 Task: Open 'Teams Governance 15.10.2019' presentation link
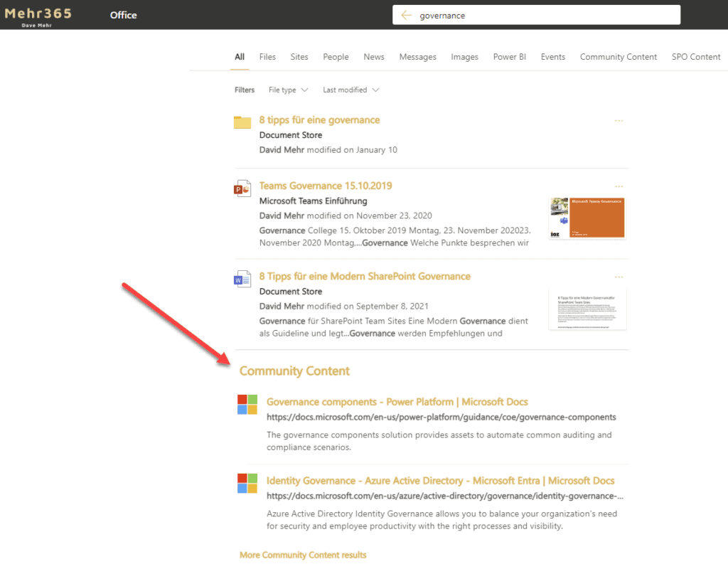326,186
